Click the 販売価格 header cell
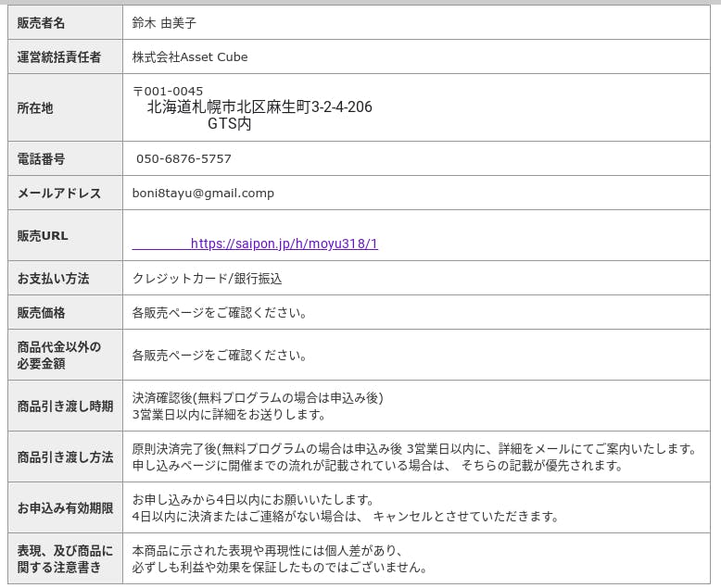 42,313
